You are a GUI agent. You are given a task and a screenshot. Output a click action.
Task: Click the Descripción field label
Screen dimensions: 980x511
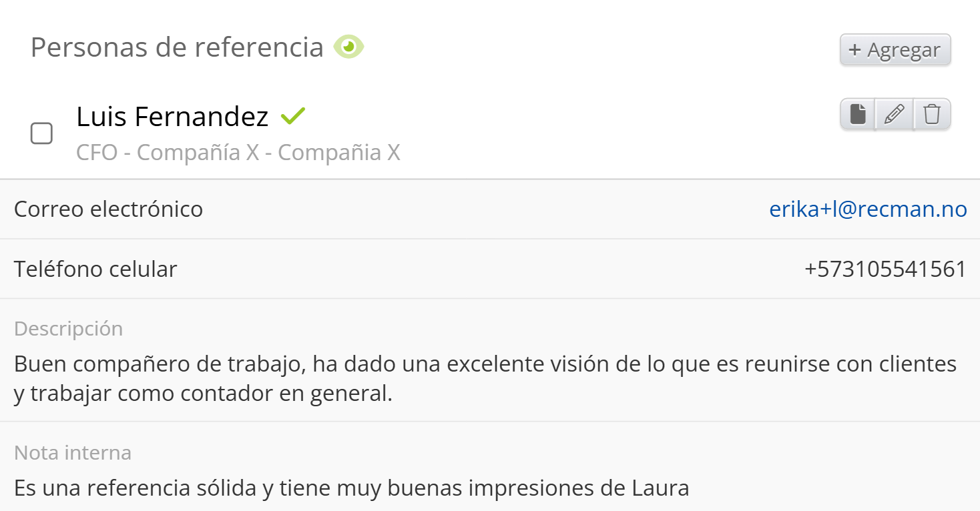(x=68, y=329)
